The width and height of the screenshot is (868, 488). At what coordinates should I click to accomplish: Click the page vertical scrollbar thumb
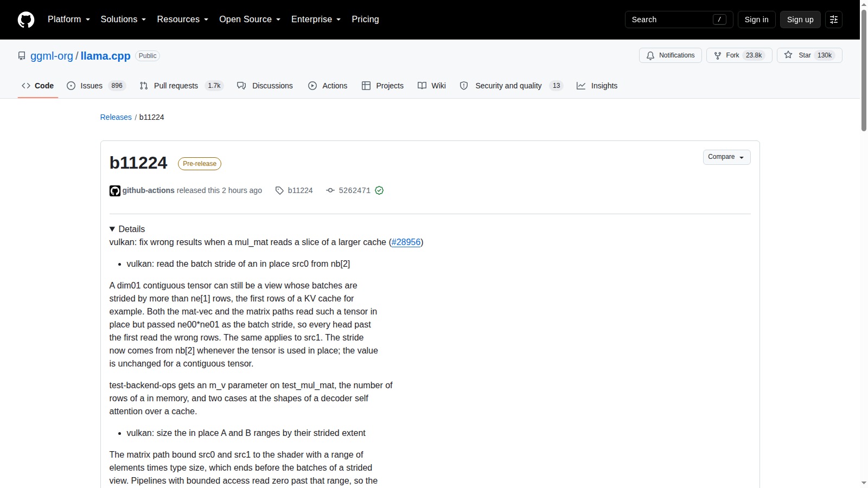coord(864,69)
